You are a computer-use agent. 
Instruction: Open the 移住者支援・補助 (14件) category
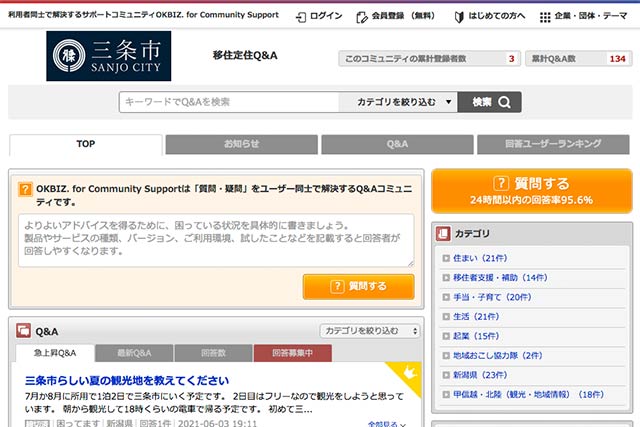pos(500,278)
